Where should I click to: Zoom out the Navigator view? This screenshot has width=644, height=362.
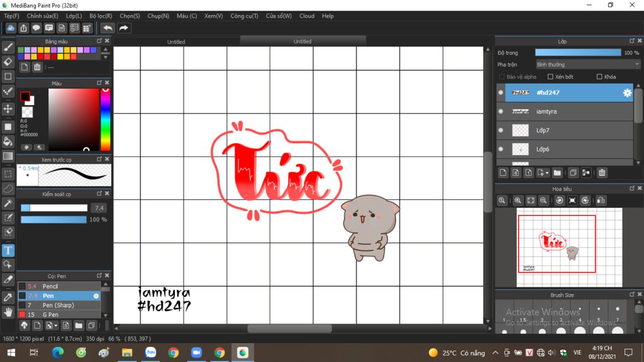pos(543,200)
